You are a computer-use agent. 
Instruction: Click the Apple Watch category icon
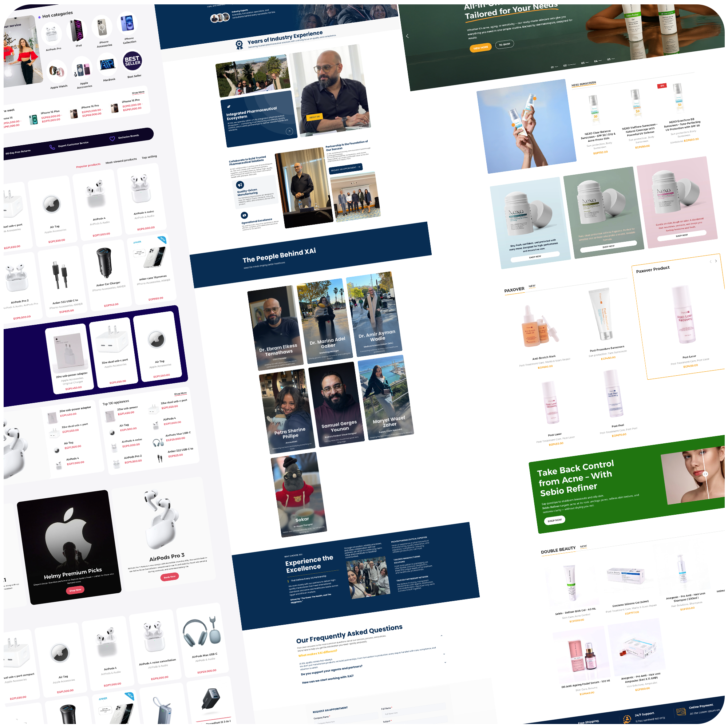click(x=57, y=71)
